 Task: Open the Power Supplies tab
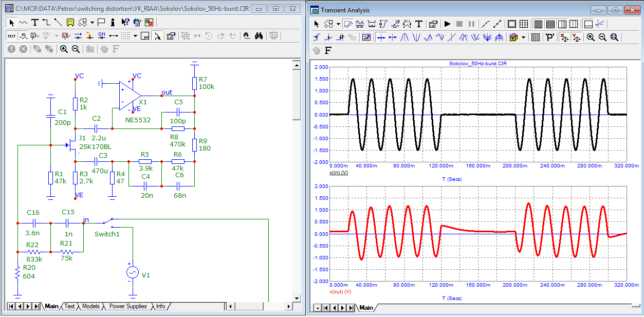tap(128, 306)
